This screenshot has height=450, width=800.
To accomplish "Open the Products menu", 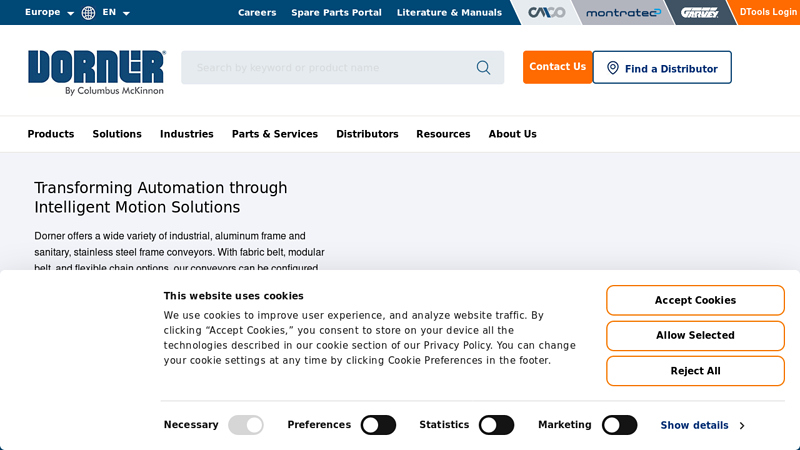I will (51, 134).
